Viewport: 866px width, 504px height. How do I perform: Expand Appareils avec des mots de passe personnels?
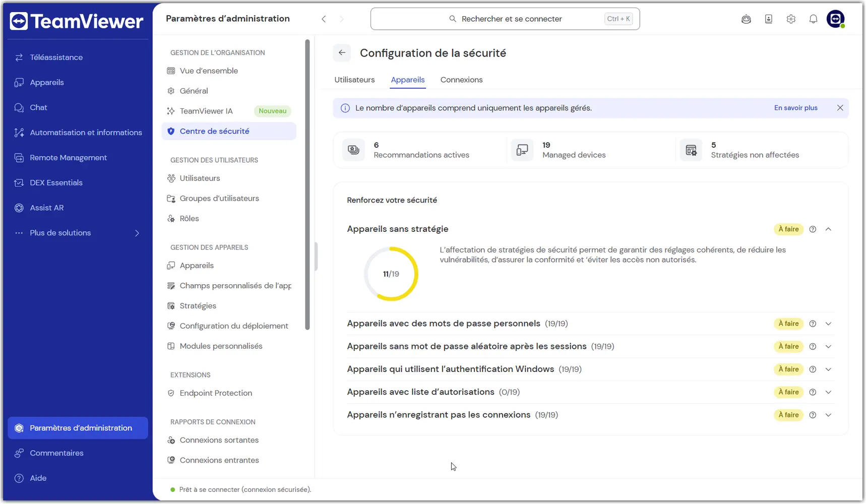coord(828,324)
